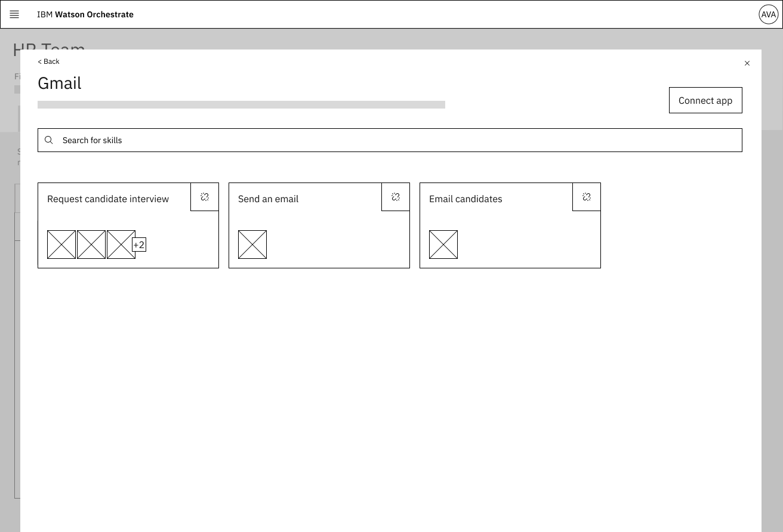Open the Request candidate interview skill card
Viewport: 783px width, 532px height.
coord(128,225)
